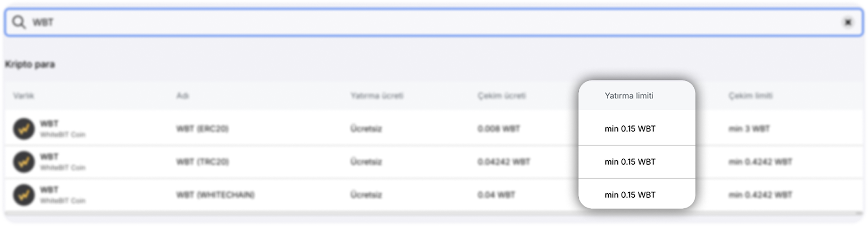
Task: Click the 0.04 WBT withdrawal fee
Action: click(x=496, y=195)
